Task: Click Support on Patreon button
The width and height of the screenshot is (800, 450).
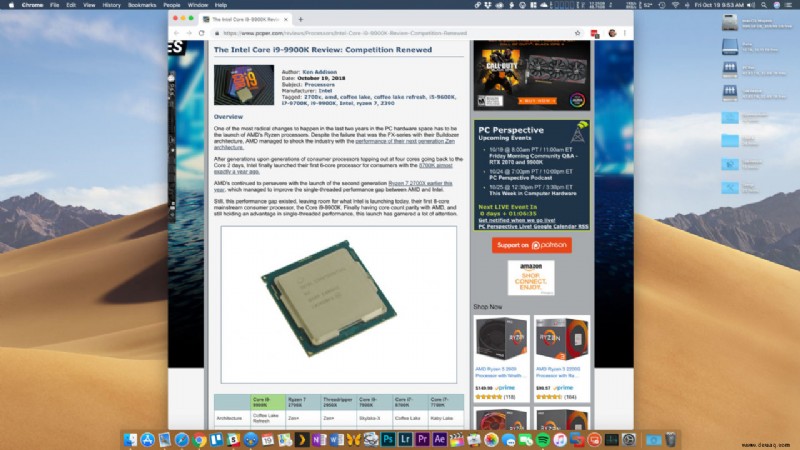Action: click(532, 245)
